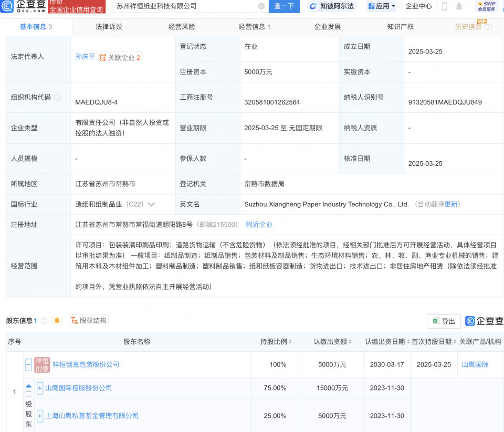Open 历史信息 VIP tab
The image size is (504, 432).
468,27
